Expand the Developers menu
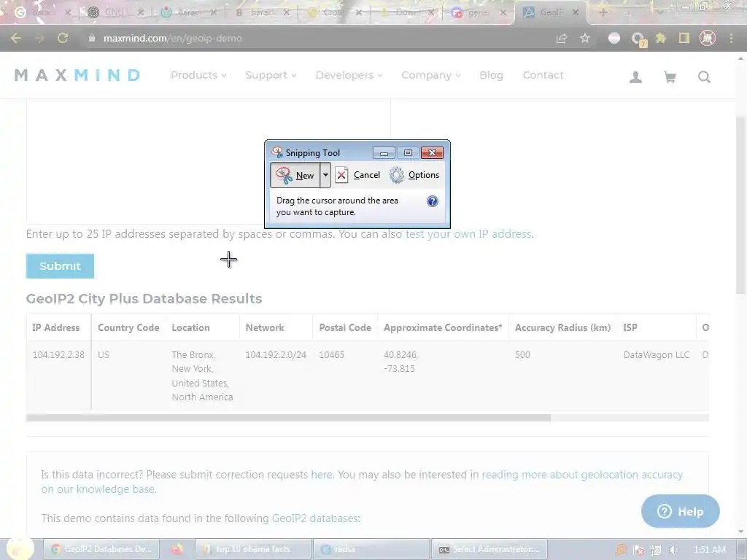The width and height of the screenshot is (747, 560). (349, 75)
